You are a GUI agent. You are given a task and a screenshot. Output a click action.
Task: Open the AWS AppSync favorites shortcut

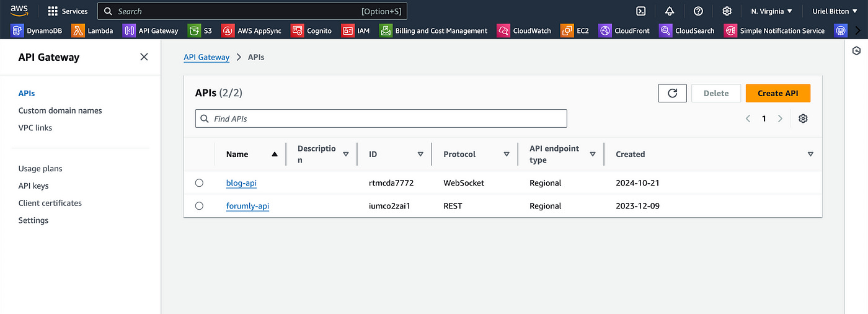251,30
